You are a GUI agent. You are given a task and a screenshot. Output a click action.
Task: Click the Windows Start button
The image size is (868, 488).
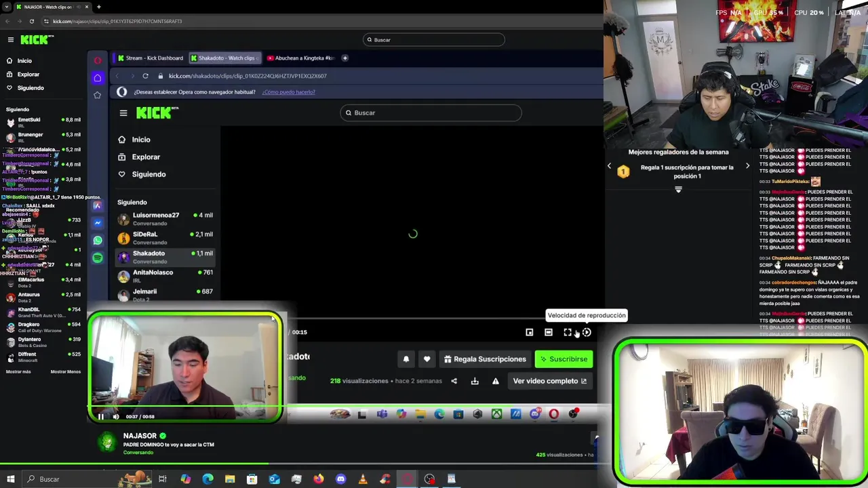point(11,479)
